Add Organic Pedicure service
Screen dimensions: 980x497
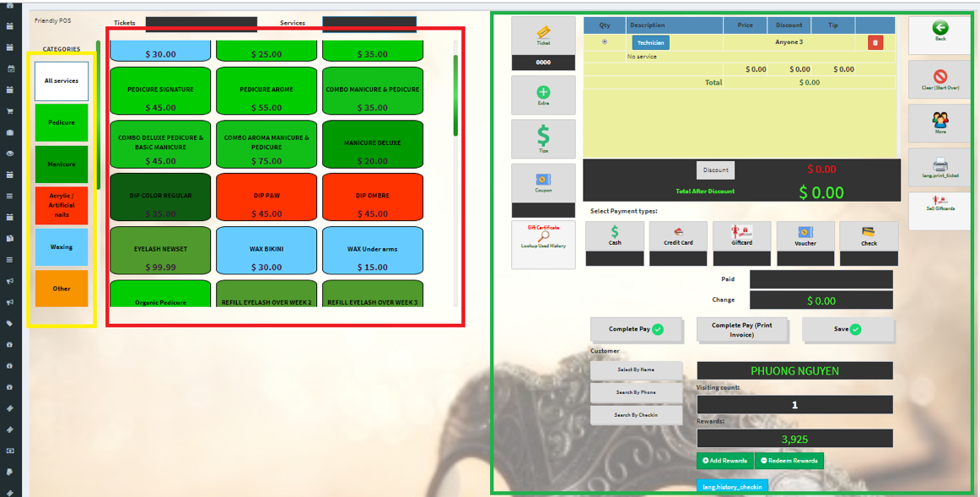[160, 294]
